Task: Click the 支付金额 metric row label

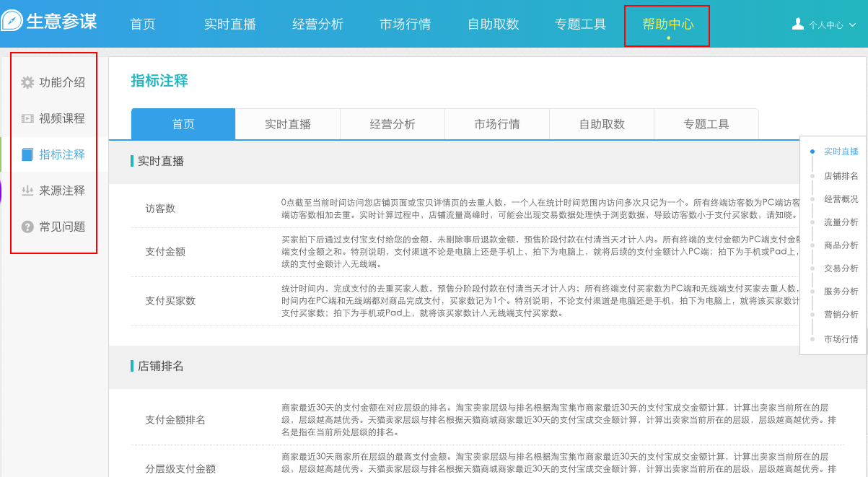Action: [165, 252]
